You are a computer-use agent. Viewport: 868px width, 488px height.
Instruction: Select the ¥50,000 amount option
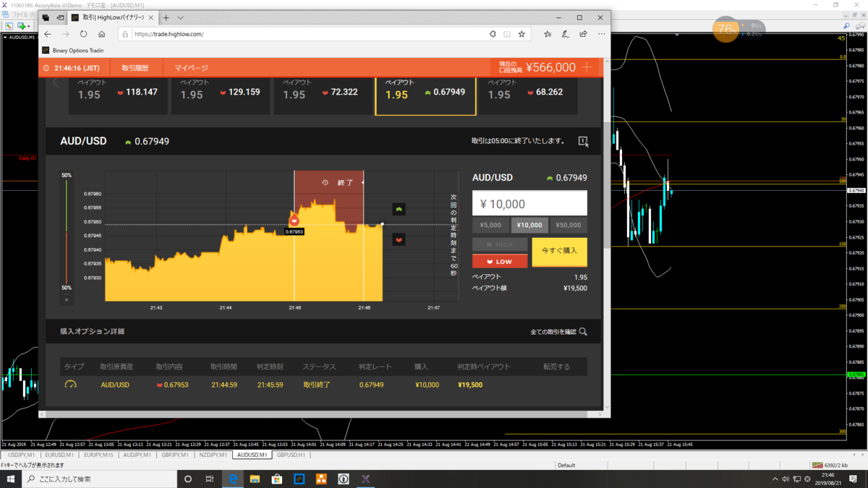[x=569, y=225]
